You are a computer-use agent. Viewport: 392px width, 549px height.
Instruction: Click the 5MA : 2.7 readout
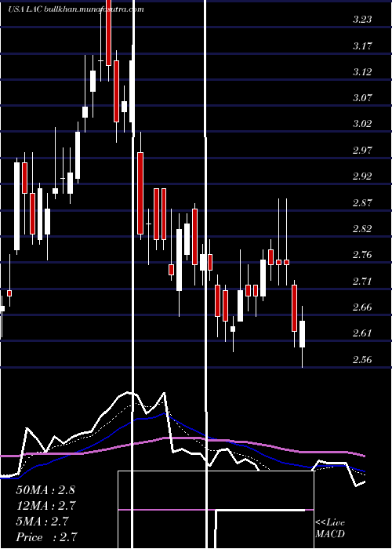(x=42, y=522)
